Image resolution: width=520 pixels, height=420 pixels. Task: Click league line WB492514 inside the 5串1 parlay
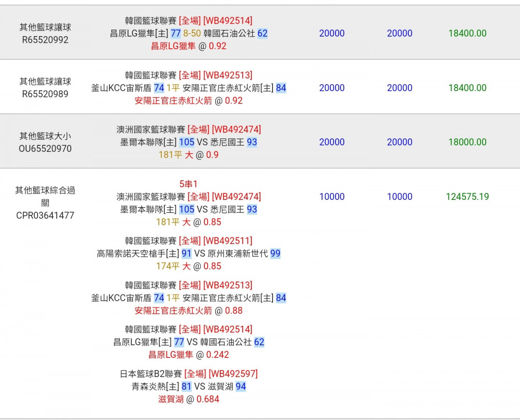(x=188, y=330)
